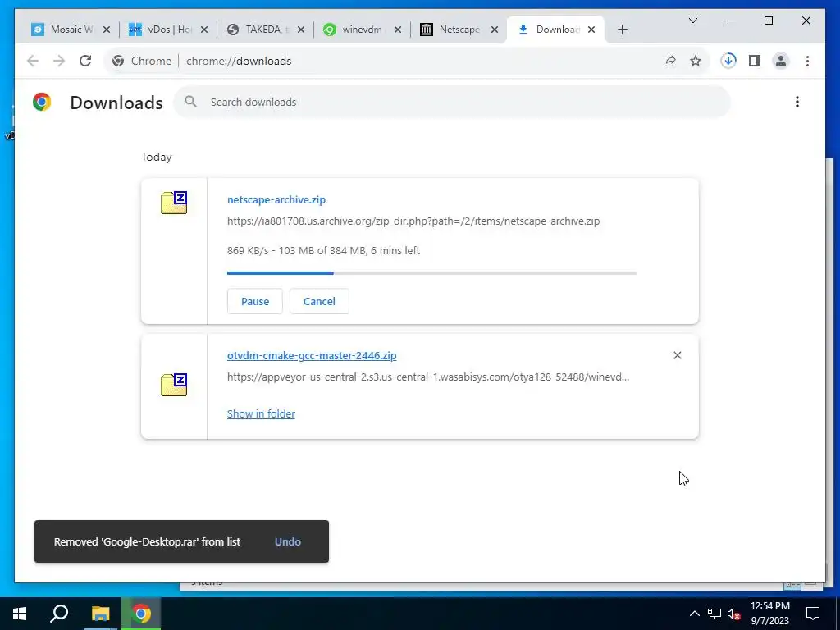Click the archive.org source URL
840x630 pixels.
(x=413, y=221)
